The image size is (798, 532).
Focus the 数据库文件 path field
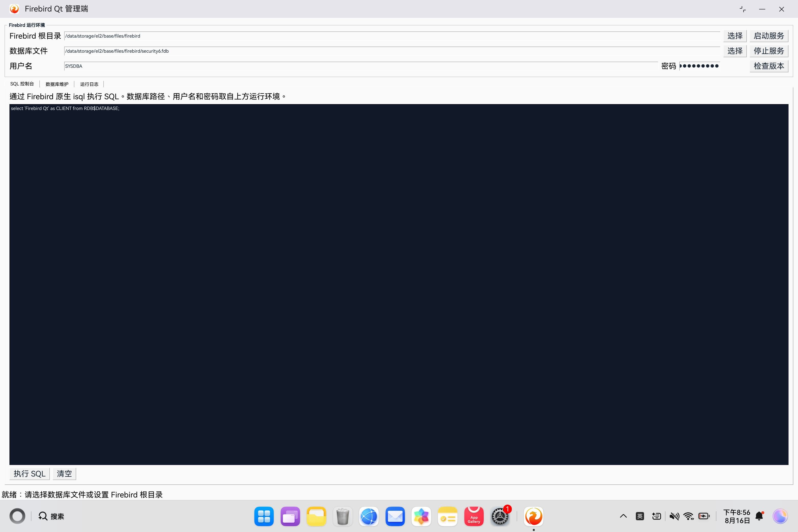coord(392,51)
